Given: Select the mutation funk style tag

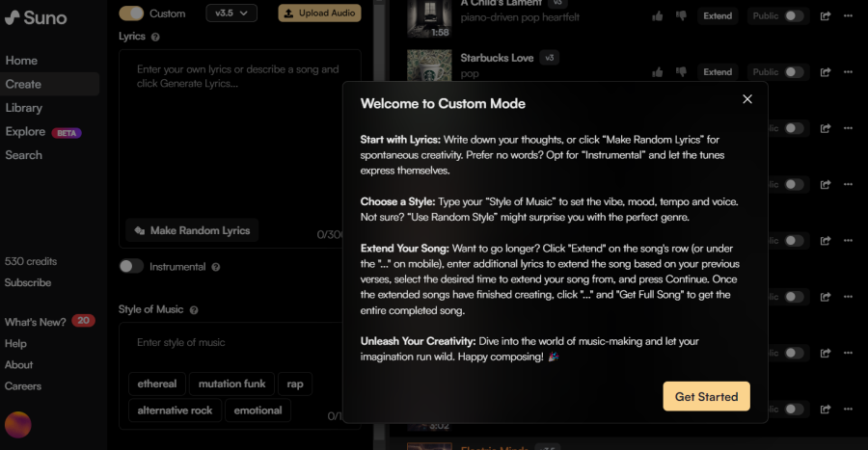Looking at the screenshot, I should click(x=231, y=384).
